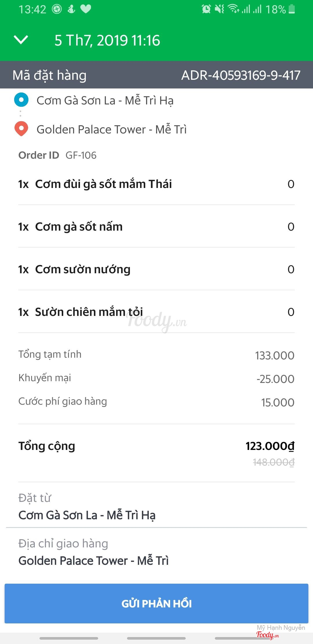Select the Cơm đùi gà sốt mắm Thái item
The image size is (313, 644).
point(103,184)
